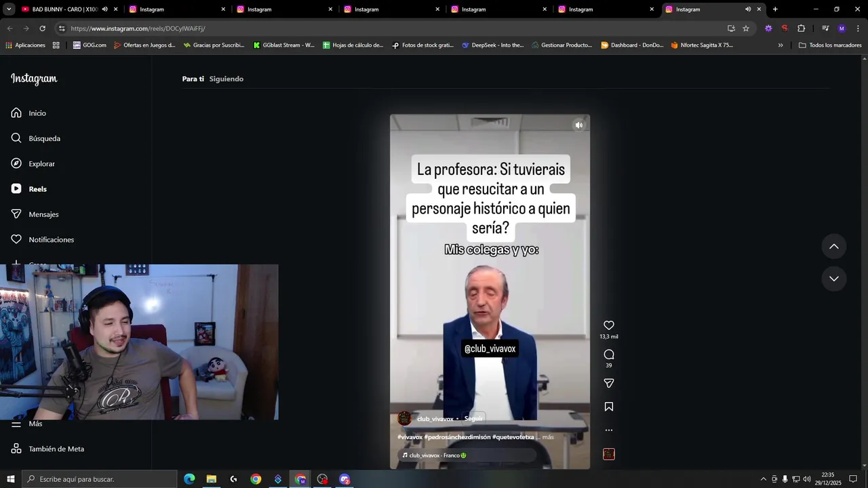Open the GGblast Stream bookmark
868x488 pixels.
(283, 45)
